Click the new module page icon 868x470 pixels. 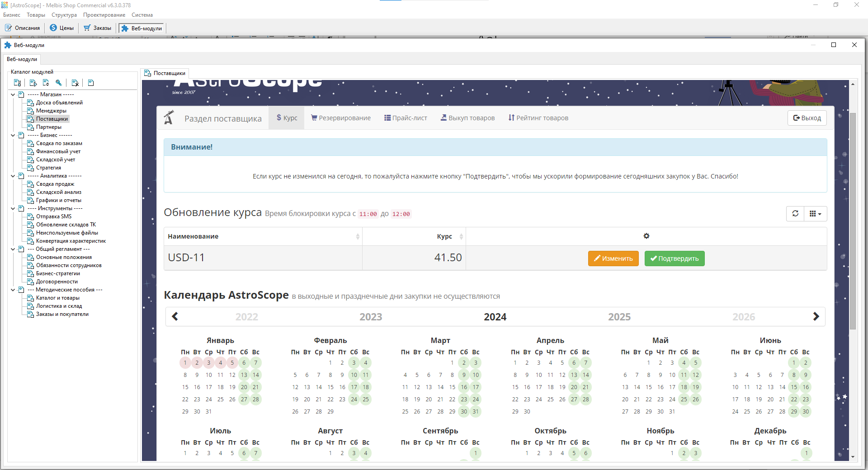[x=91, y=83]
